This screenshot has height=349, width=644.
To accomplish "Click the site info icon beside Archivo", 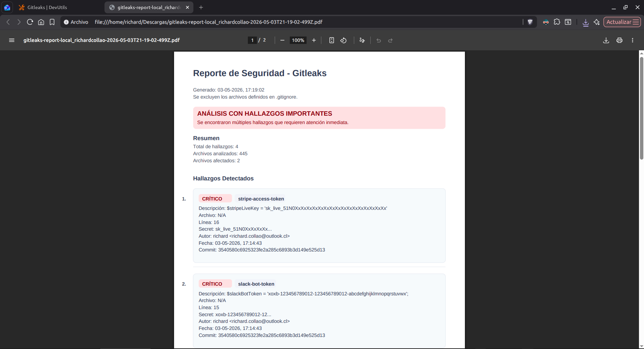I will pos(66,22).
